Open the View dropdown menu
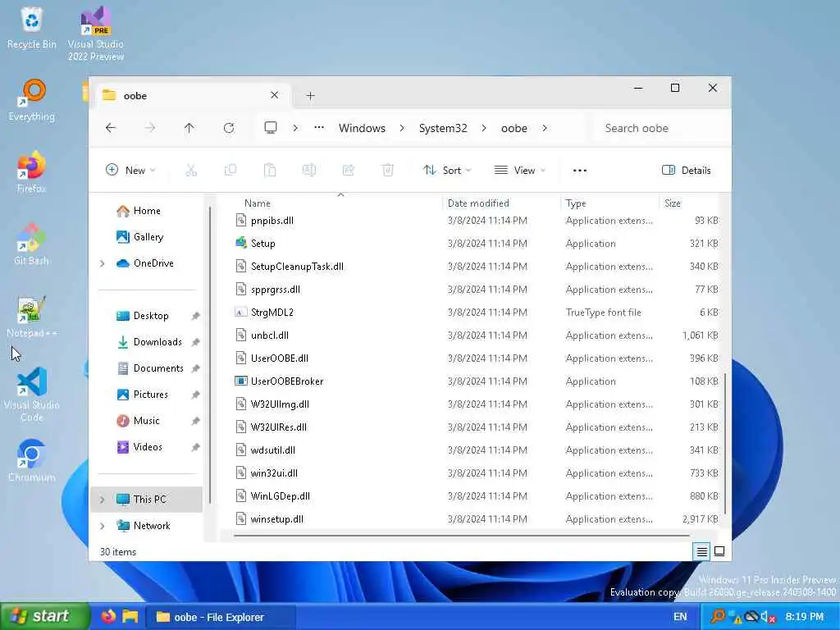This screenshot has width=840, height=630. [x=519, y=171]
